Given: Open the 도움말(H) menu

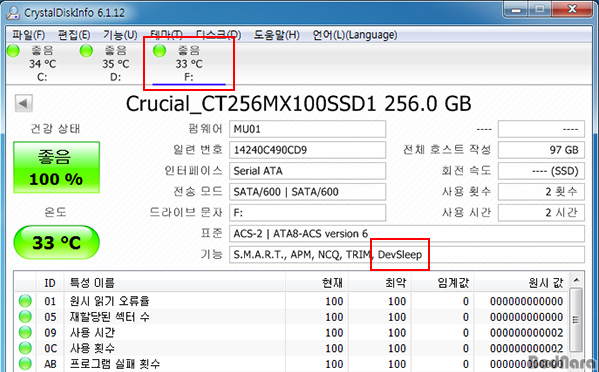Looking at the screenshot, I should click(276, 35).
